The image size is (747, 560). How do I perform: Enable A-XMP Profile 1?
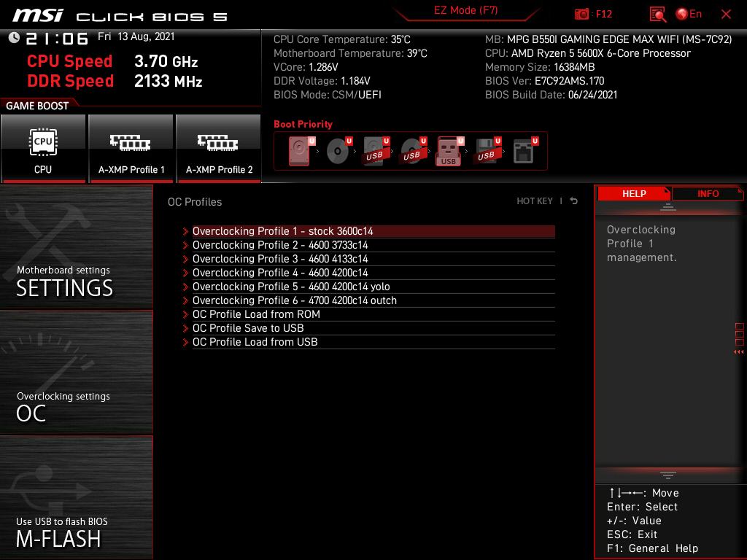(131, 149)
